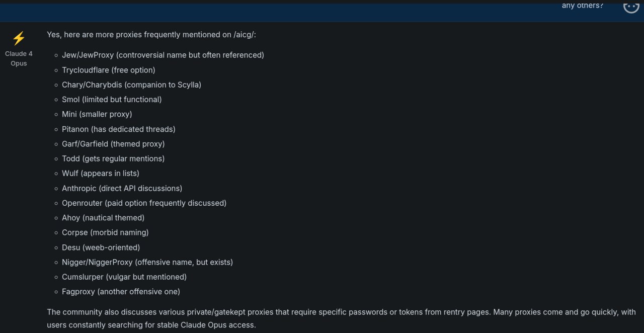
Task: Click the bullet marker beside Trycloudflare
Action: click(x=57, y=70)
